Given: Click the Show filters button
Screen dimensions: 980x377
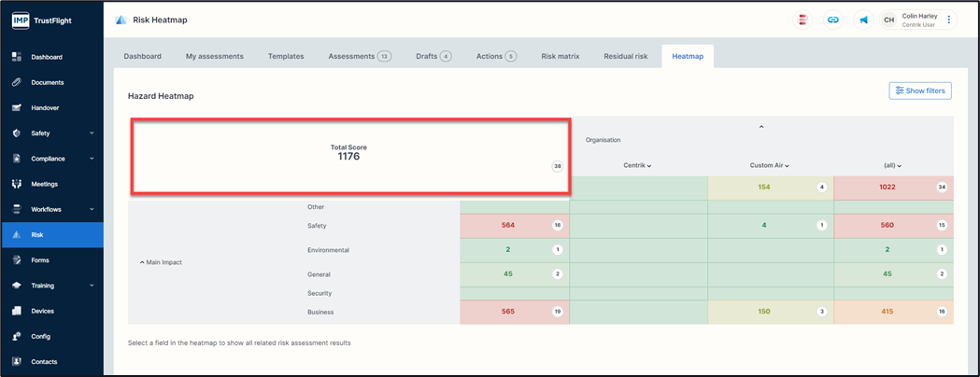Looking at the screenshot, I should tap(919, 91).
